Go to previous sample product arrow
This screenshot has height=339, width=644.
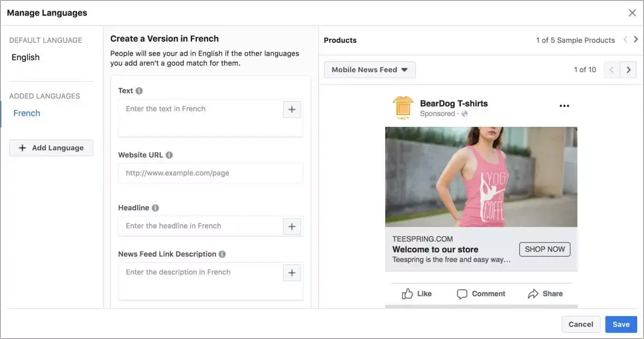coord(625,40)
